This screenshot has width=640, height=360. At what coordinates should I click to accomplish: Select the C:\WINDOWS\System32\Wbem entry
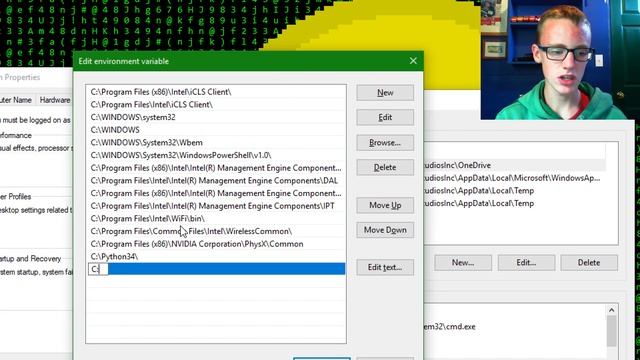pyautogui.click(x=216, y=142)
